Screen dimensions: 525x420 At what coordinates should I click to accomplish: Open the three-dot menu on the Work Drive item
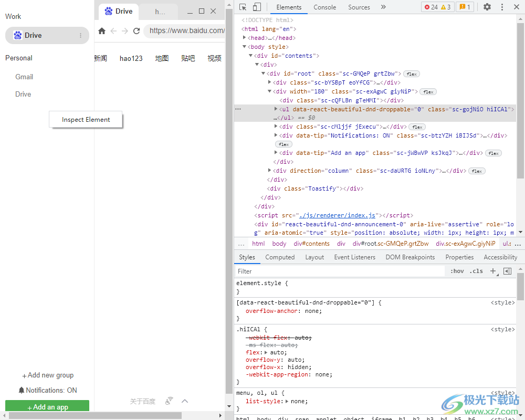pyautogui.click(x=81, y=36)
